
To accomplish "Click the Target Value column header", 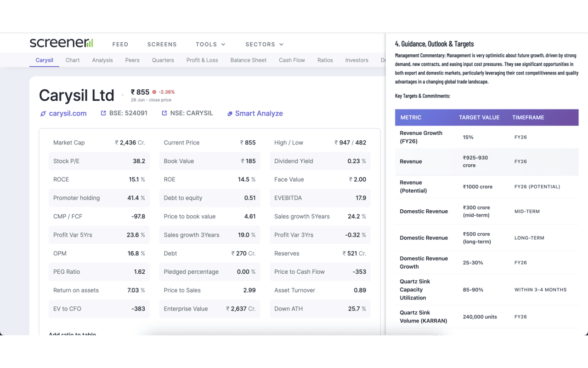I will [x=479, y=117].
